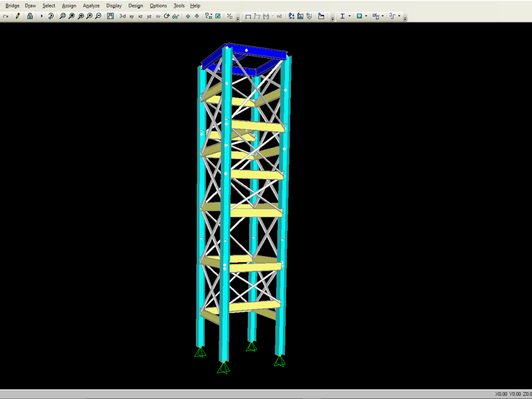532x399 pixels.
Task: Switch to 3-d view using the 3-d button
Action: [x=122, y=16]
